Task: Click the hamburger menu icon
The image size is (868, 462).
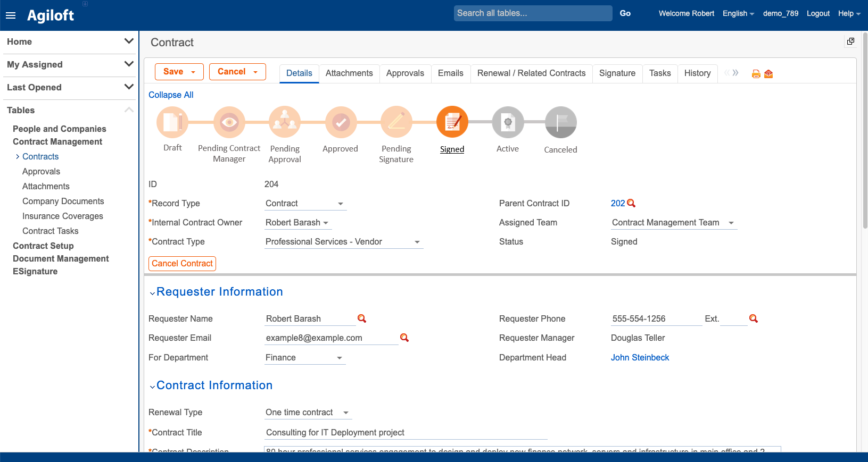Action: [x=11, y=15]
